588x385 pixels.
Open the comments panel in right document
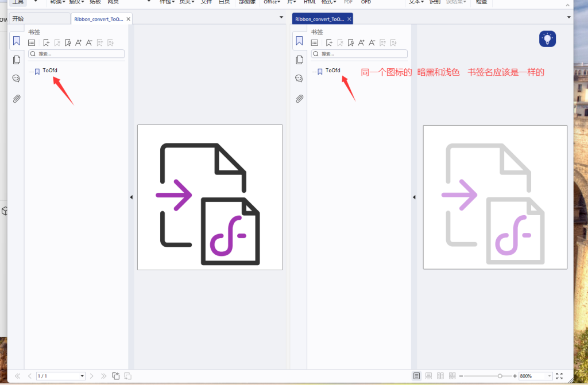click(299, 79)
